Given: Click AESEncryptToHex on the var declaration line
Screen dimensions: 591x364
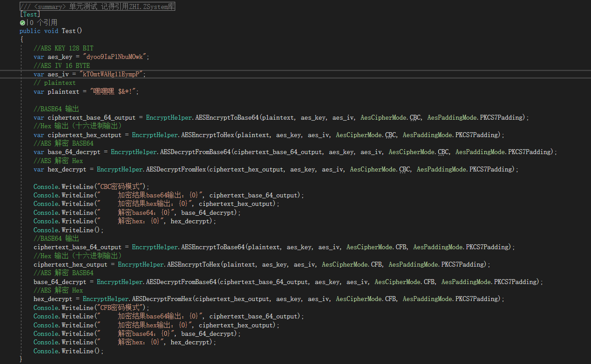Looking at the screenshot, I should coord(207,135).
